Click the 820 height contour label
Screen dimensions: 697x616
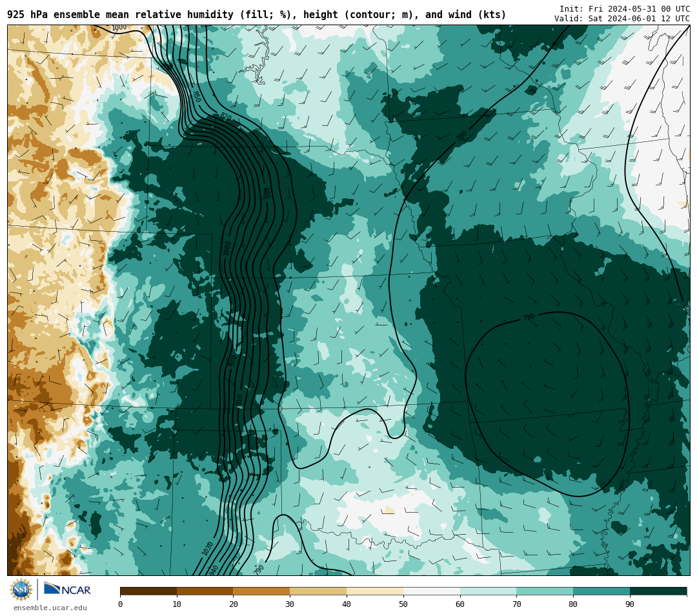(x=226, y=116)
